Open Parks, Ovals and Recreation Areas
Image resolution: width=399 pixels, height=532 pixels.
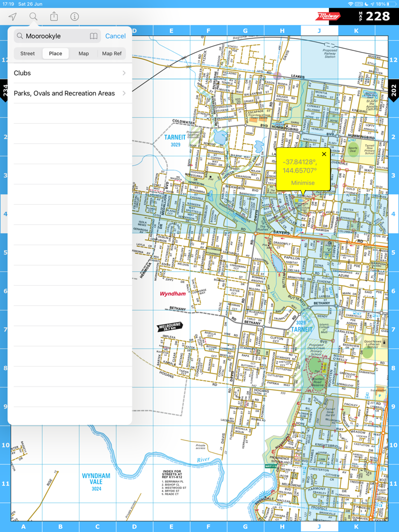click(70, 94)
